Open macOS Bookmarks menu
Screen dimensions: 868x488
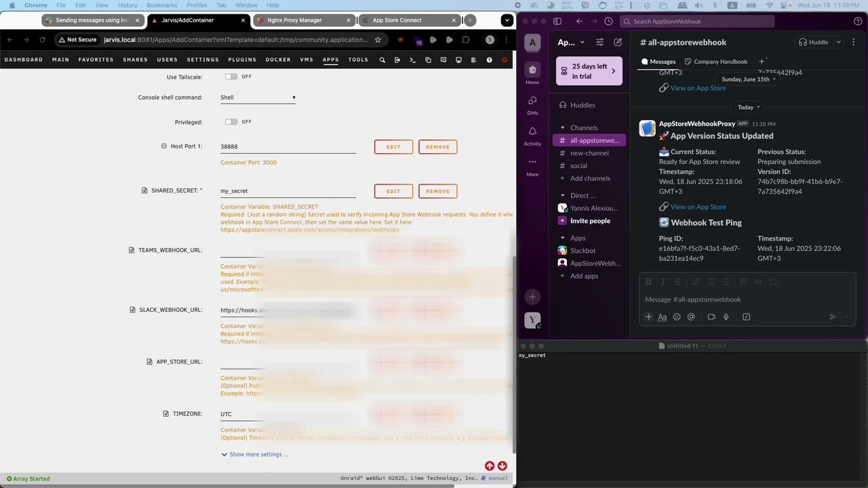click(161, 5)
